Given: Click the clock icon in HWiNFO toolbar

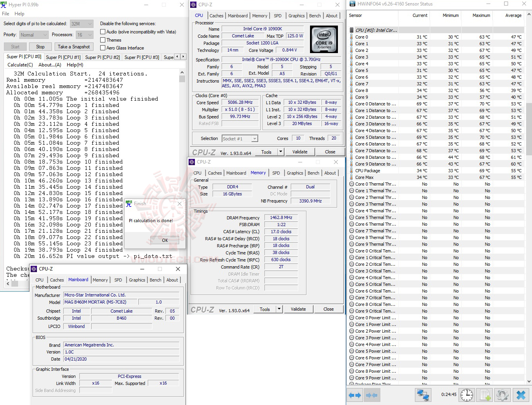Looking at the screenshot, I should click(x=466, y=395).
